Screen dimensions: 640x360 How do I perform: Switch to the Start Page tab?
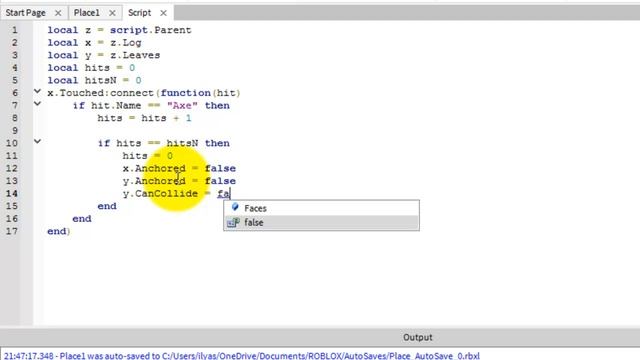[x=25, y=13]
